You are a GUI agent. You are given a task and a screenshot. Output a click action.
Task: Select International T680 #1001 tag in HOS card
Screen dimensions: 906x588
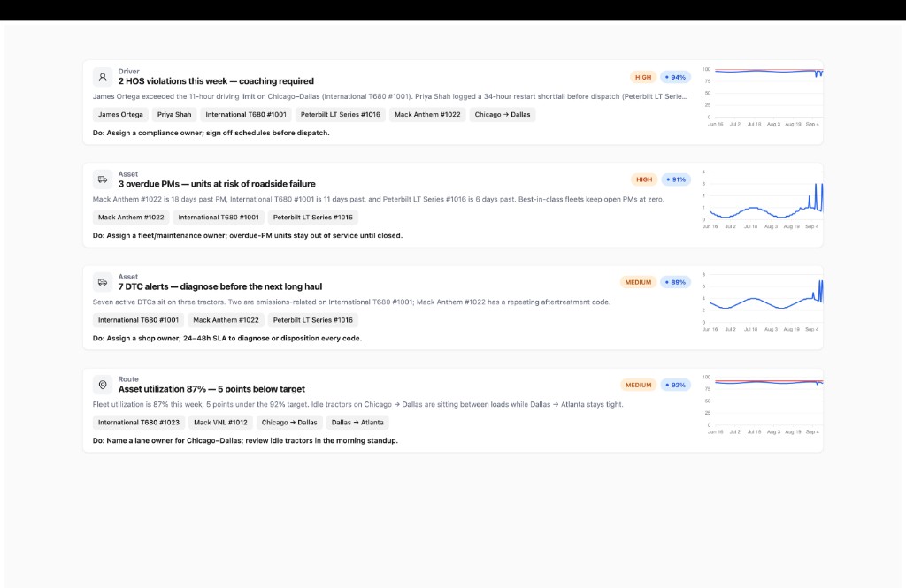point(246,114)
